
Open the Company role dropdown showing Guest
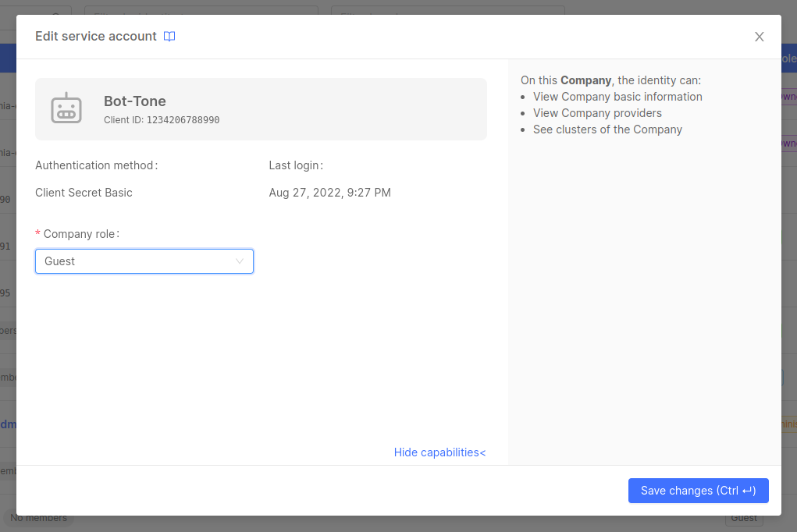(x=144, y=261)
